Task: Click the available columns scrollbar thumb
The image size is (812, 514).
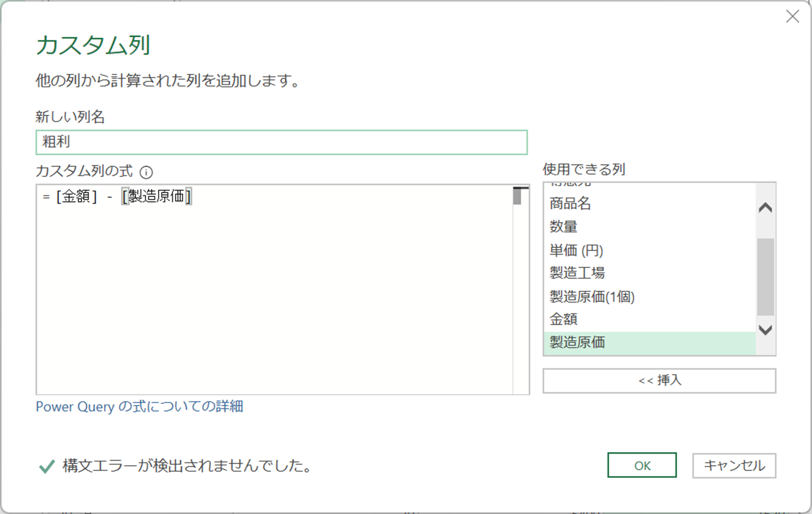Action: coord(765,276)
